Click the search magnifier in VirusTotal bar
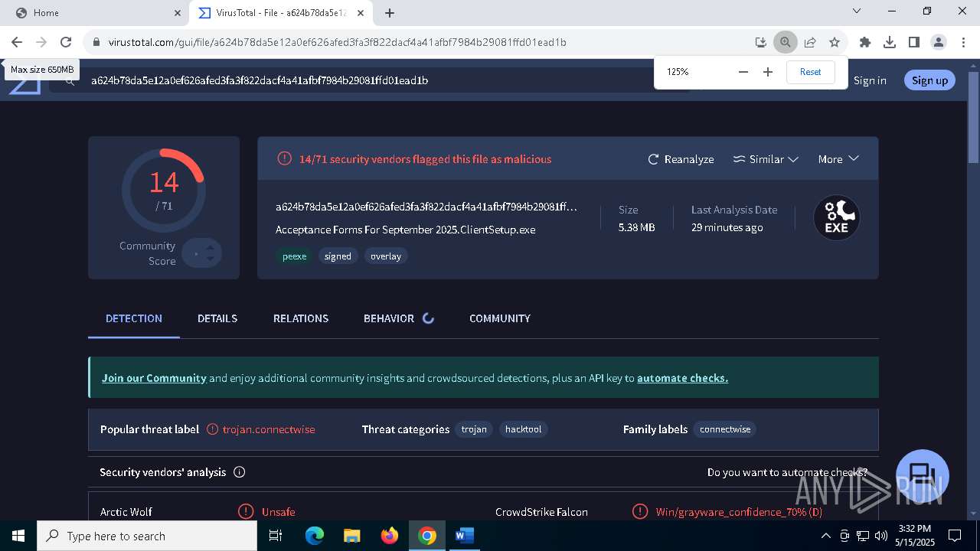This screenshot has width=980, height=551. point(70,80)
